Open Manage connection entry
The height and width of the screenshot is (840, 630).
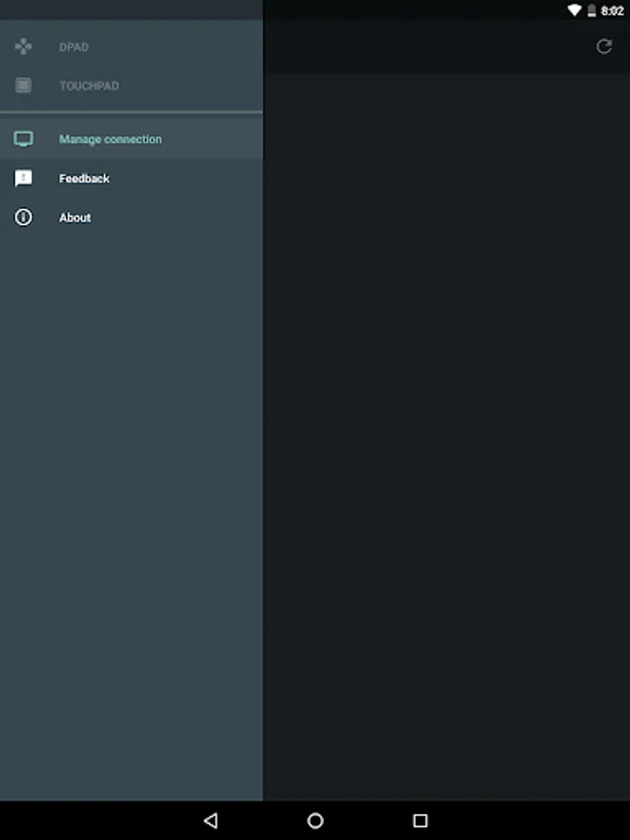click(132, 139)
